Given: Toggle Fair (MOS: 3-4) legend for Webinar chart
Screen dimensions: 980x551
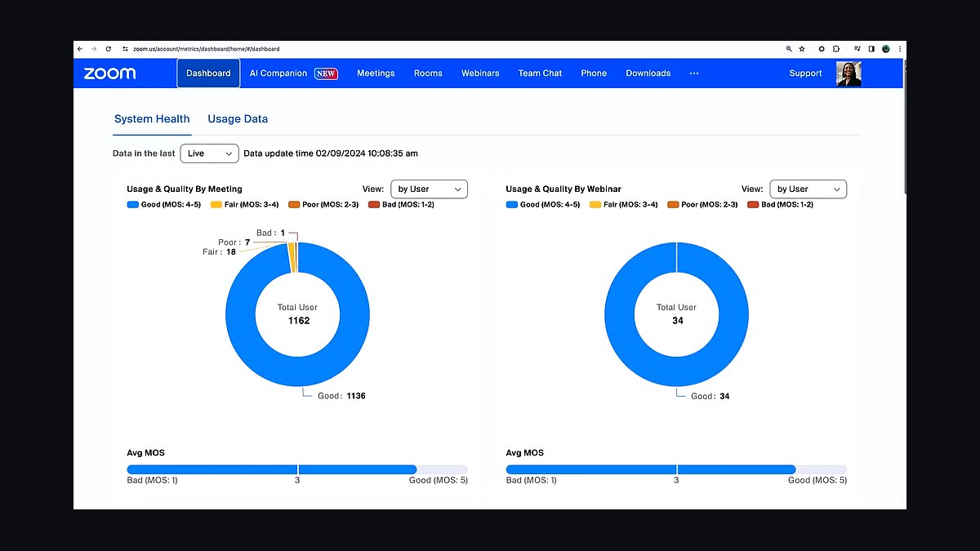Looking at the screenshot, I should pyautogui.click(x=626, y=204).
